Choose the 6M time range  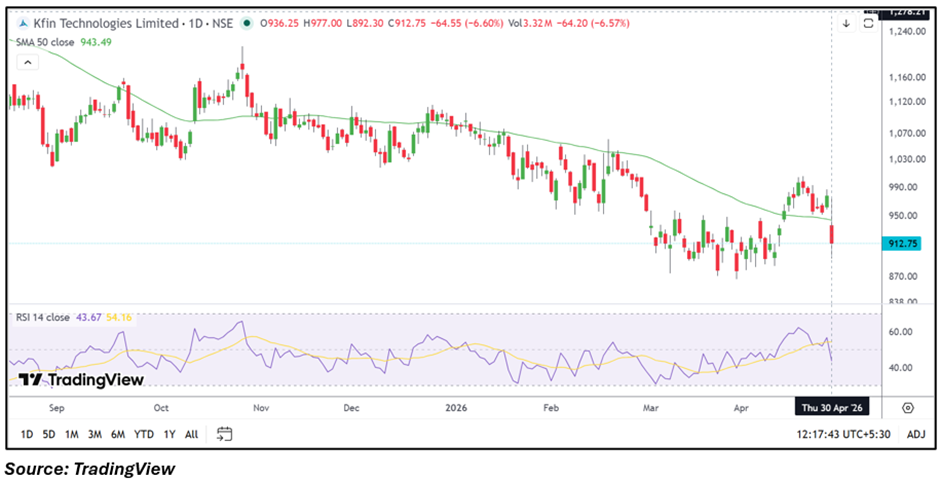(x=118, y=434)
